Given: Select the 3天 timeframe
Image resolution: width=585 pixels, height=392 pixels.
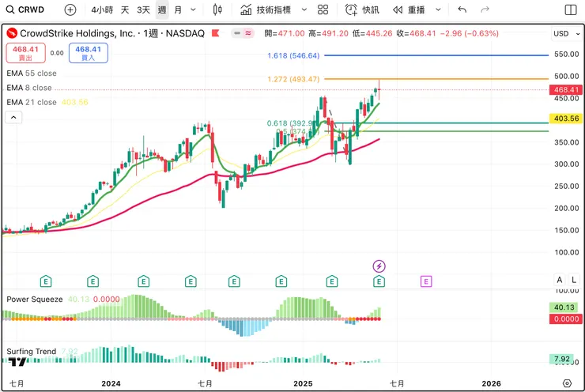Looking at the screenshot, I should (143, 9).
